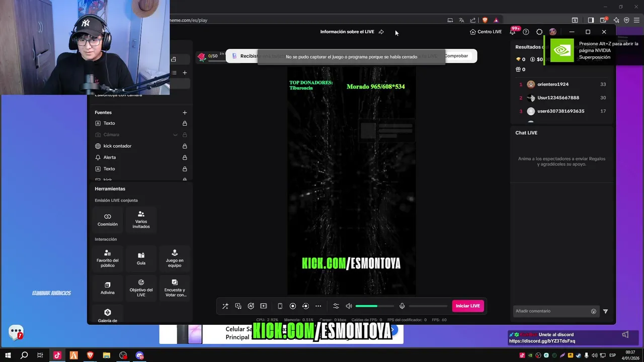Click Información sobre el LIVE title
The image size is (644, 362).
pos(347,32)
